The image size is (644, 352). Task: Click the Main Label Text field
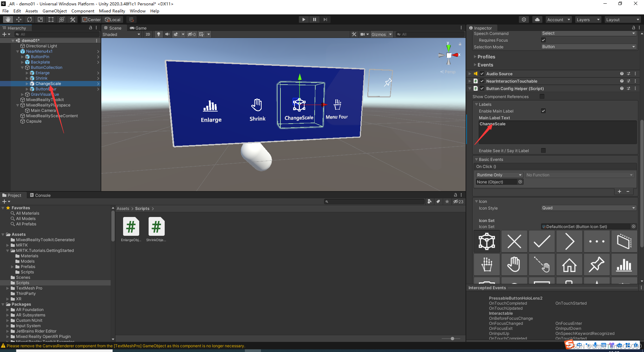(x=558, y=132)
